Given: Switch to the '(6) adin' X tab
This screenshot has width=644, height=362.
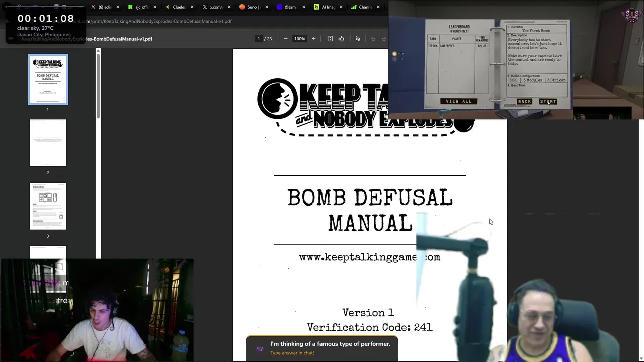Looking at the screenshot, I should 104,7.
